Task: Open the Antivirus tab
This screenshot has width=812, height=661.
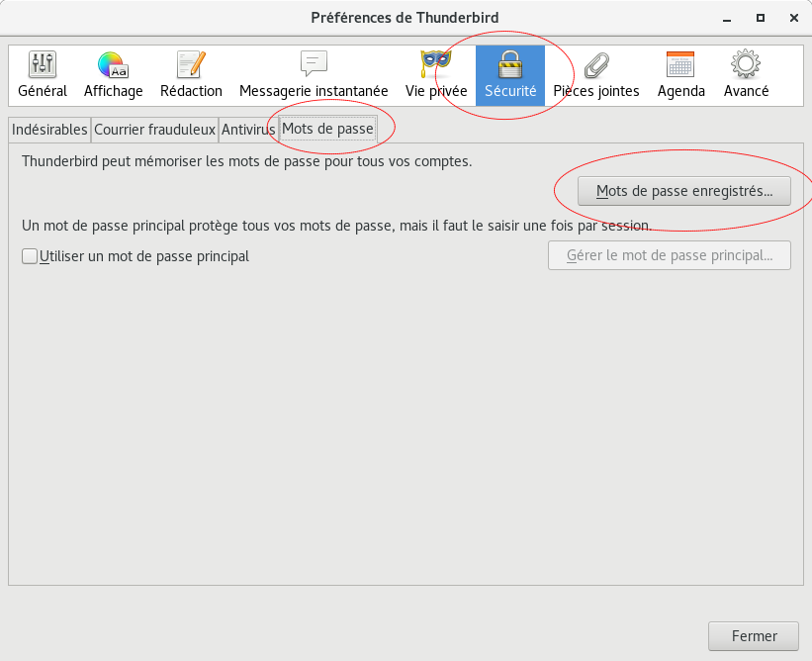Action: coord(248,130)
